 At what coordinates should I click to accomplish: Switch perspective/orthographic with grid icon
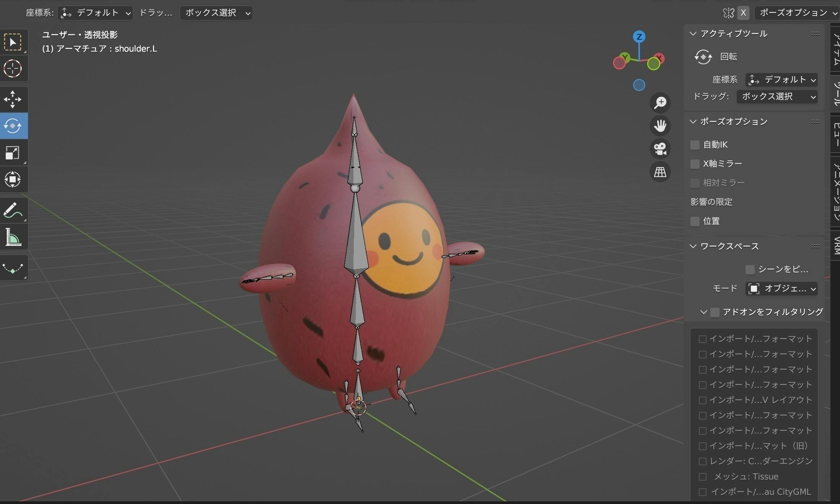pyautogui.click(x=660, y=172)
